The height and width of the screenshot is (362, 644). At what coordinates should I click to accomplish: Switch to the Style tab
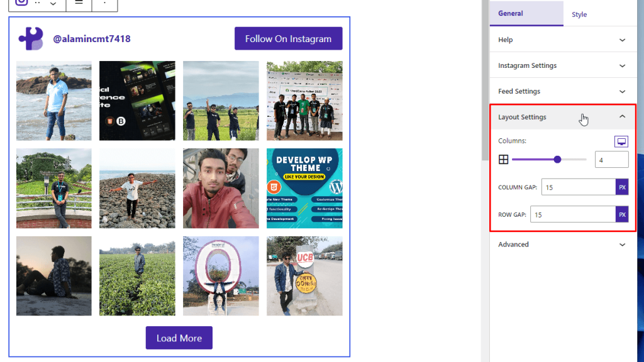579,13
